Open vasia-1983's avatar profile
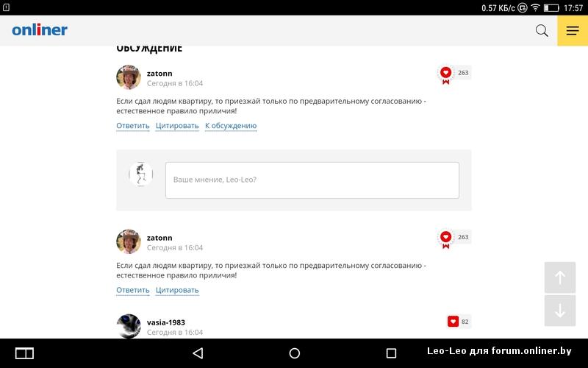 click(129, 326)
